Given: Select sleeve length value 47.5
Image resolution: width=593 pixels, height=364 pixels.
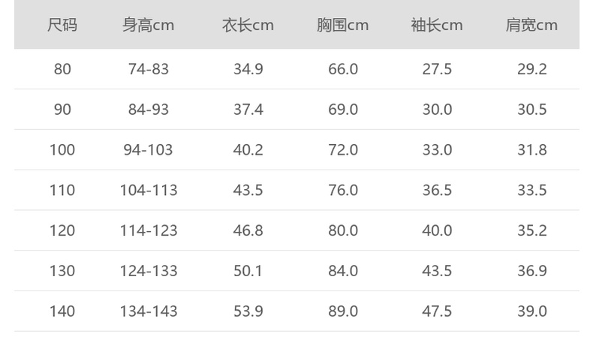Looking at the screenshot, I should point(437,311).
